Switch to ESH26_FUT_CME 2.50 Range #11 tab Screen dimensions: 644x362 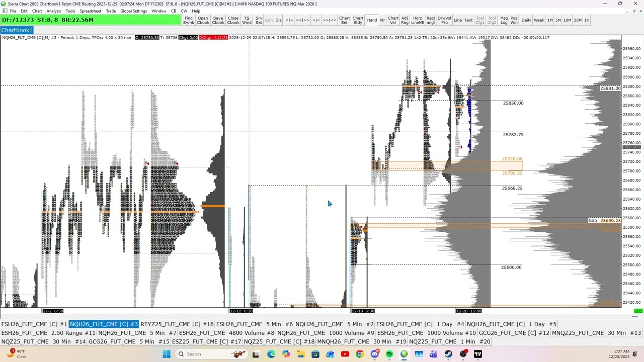point(48,333)
